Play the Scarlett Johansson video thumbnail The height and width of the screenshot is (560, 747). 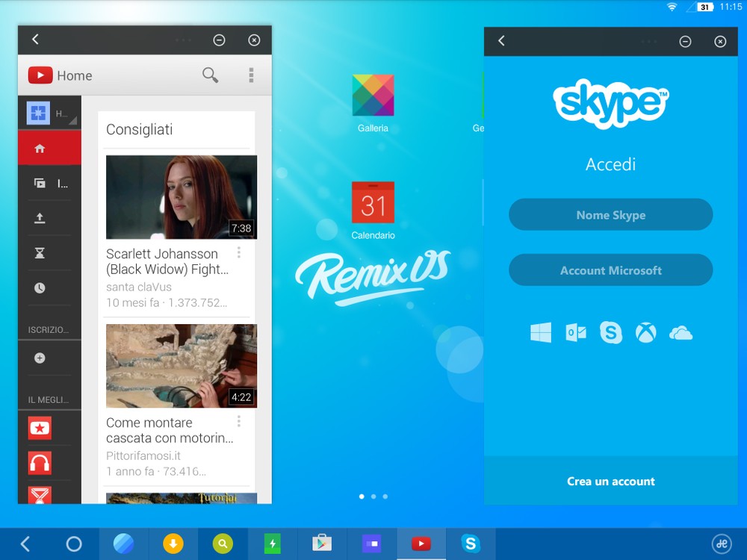[x=181, y=197]
